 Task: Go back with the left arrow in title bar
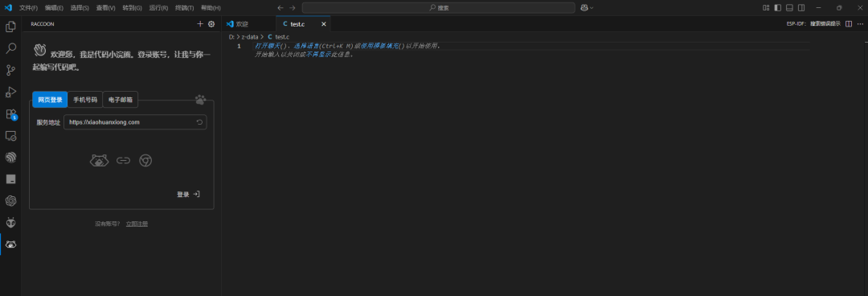click(280, 8)
